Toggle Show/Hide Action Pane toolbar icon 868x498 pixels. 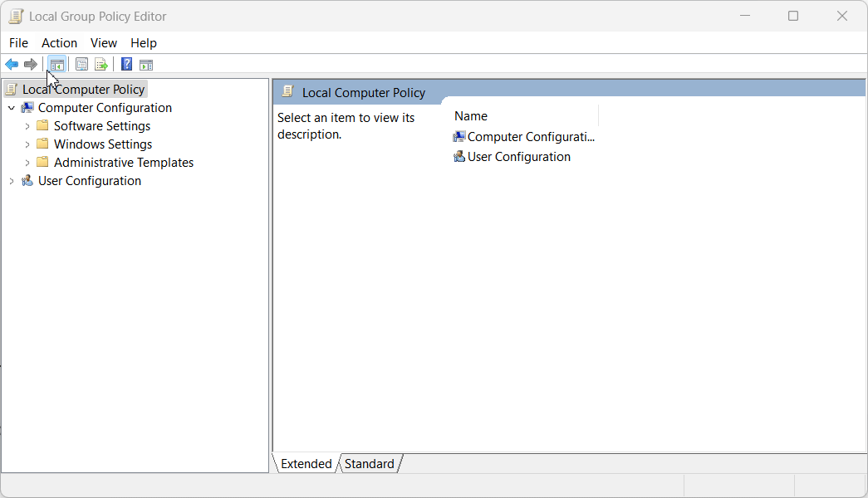[x=146, y=65]
